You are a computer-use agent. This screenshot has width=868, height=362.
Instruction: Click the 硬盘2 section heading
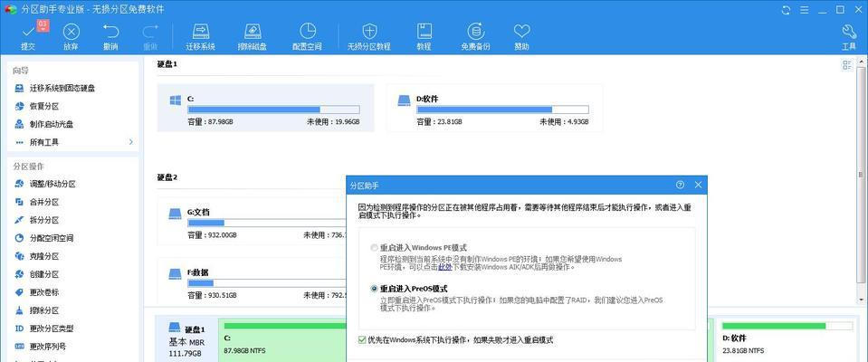click(167, 177)
